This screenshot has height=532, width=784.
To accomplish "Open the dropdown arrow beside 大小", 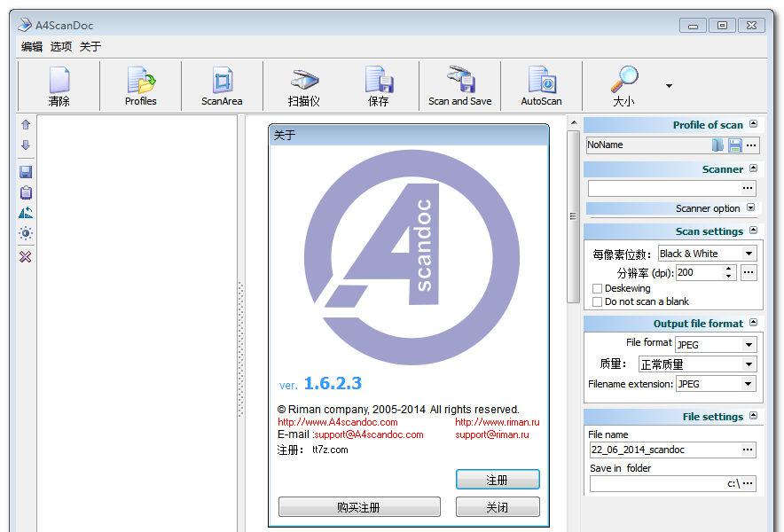I will click(669, 86).
